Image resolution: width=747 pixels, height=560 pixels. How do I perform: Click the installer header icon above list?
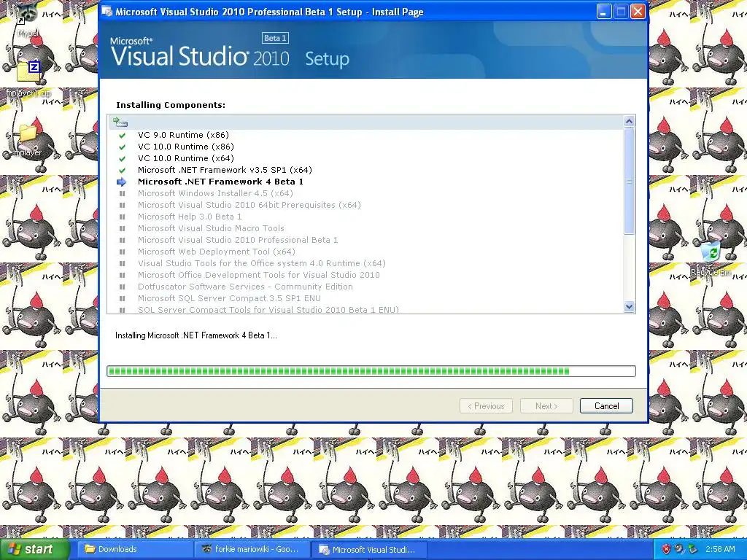120,122
